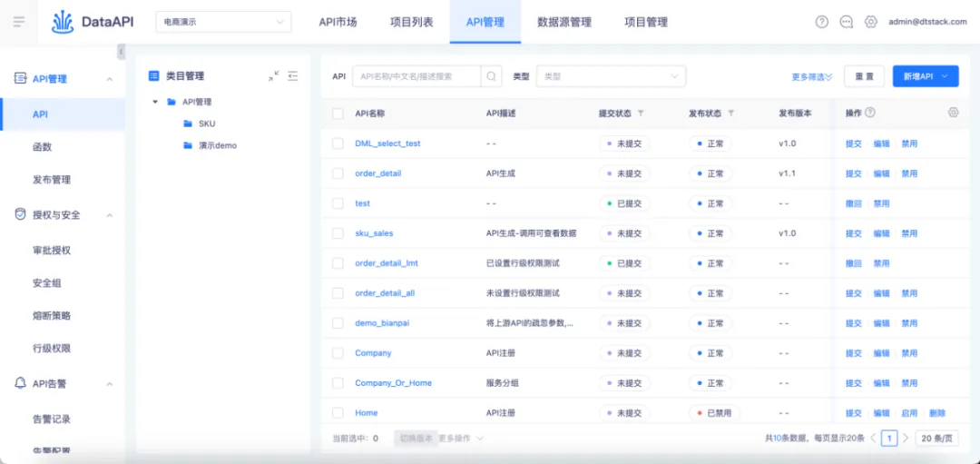Viewport: 980px width, 464px height.
Task: Filter by 发布状态 funnel icon
Action: 730,114
